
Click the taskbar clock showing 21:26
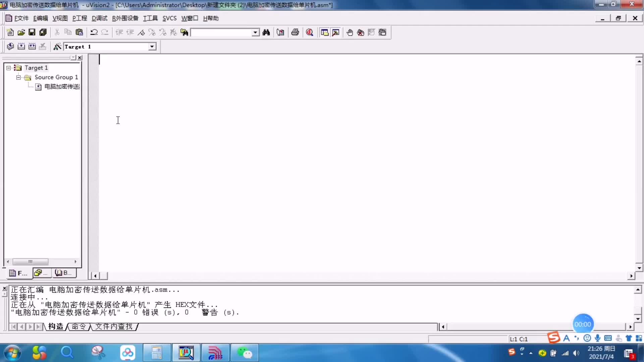601,353
